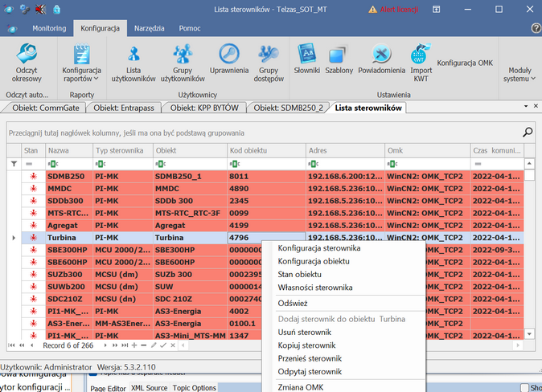
Task: Click vertical scrollbar down arrow
Action: pos(529,333)
